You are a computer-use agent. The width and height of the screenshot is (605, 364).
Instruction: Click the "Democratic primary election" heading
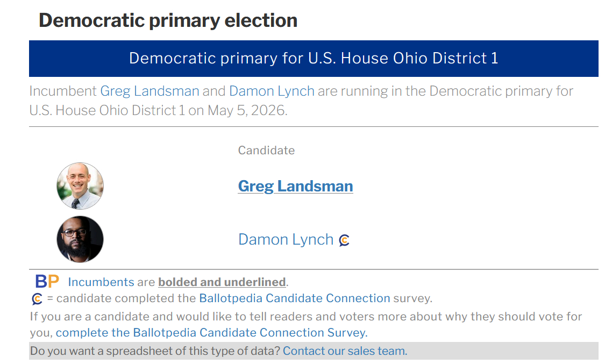coord(168,20)
